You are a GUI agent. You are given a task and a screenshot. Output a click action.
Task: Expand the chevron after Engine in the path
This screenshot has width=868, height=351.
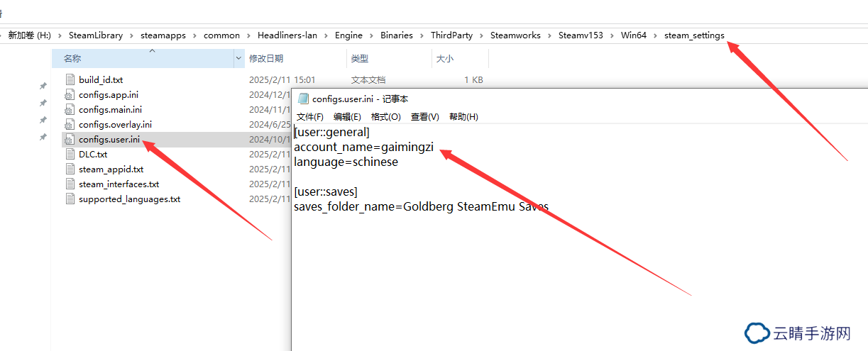tap(371, 35)
